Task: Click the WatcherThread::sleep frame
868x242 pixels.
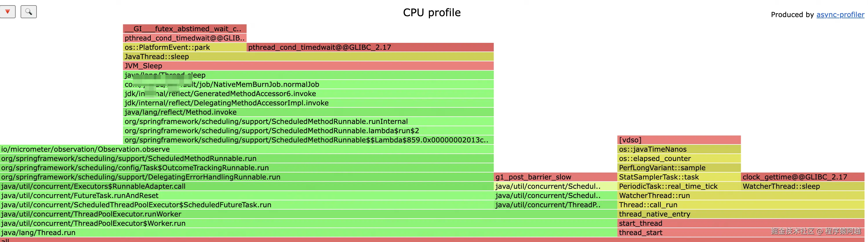Action: (803, 186)
